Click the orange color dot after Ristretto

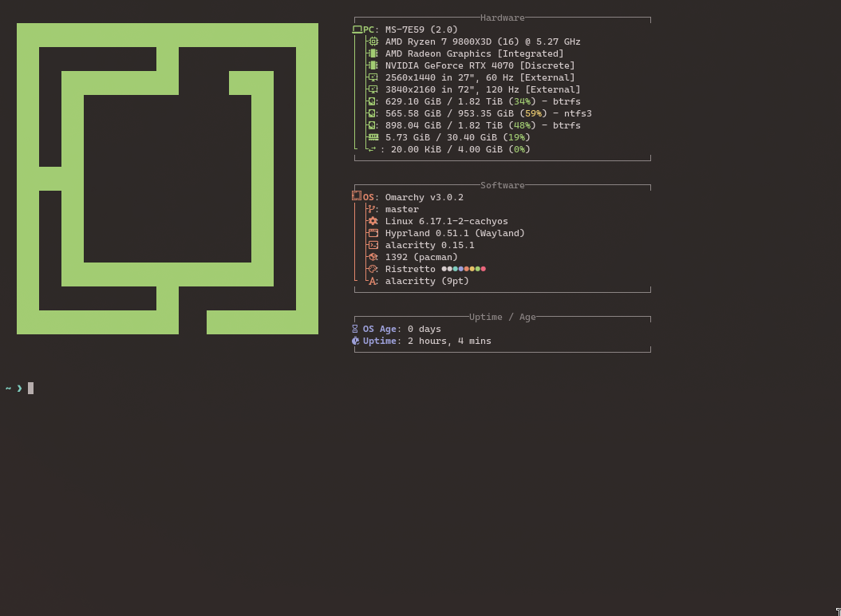(x=467, y=269)
